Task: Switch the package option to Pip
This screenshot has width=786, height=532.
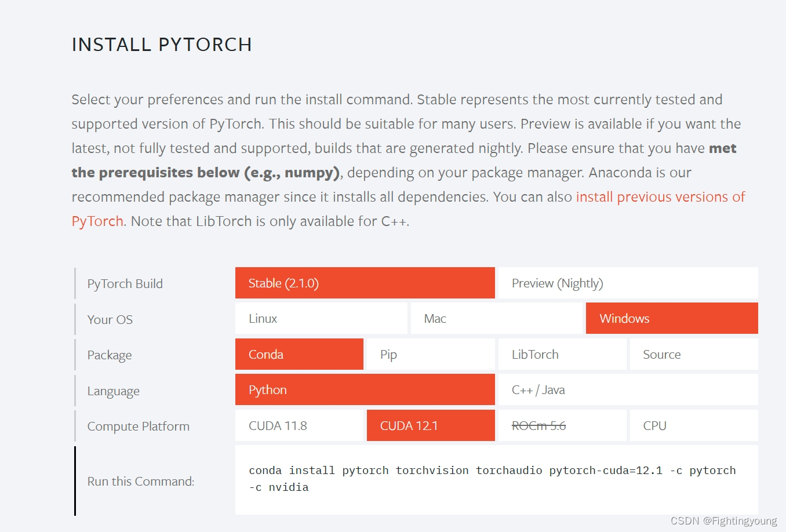Action: [x=430, y=354]
